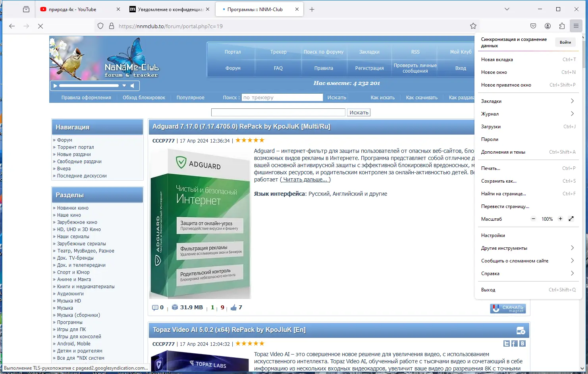This screenshot has height=374, width=588.
Task: Stop loading the page
Action: (40, 26)
